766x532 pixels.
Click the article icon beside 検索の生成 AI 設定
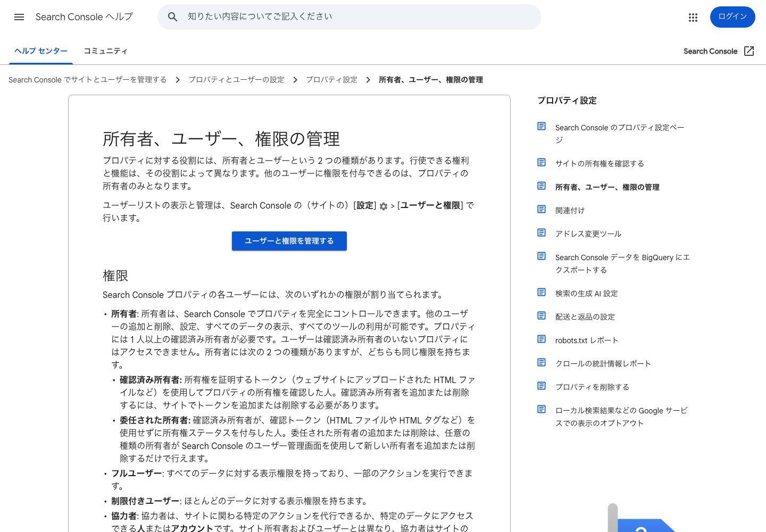[542, 292]
